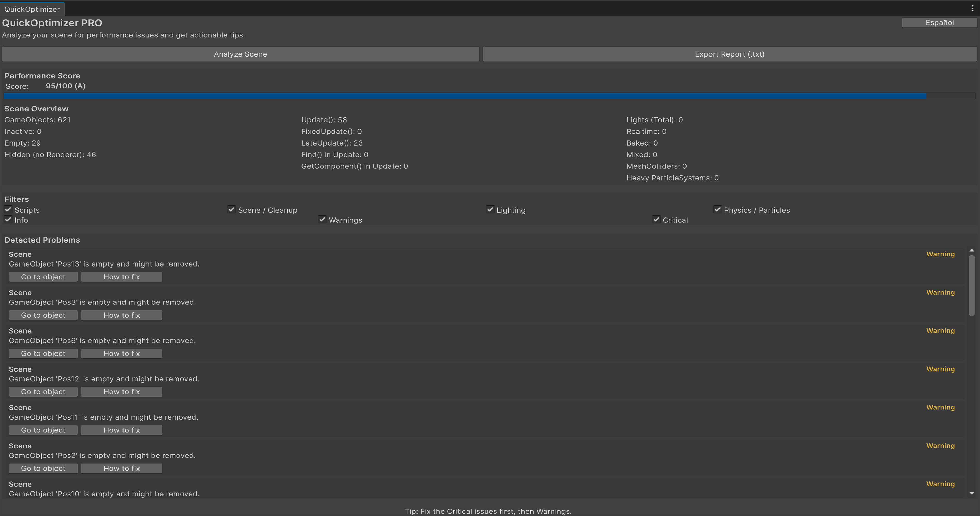Viewport: 980px width, 516px height.
Task: Click the scroll down arrow in problems list
Action: pyautogui.click(x=972, y=493)
